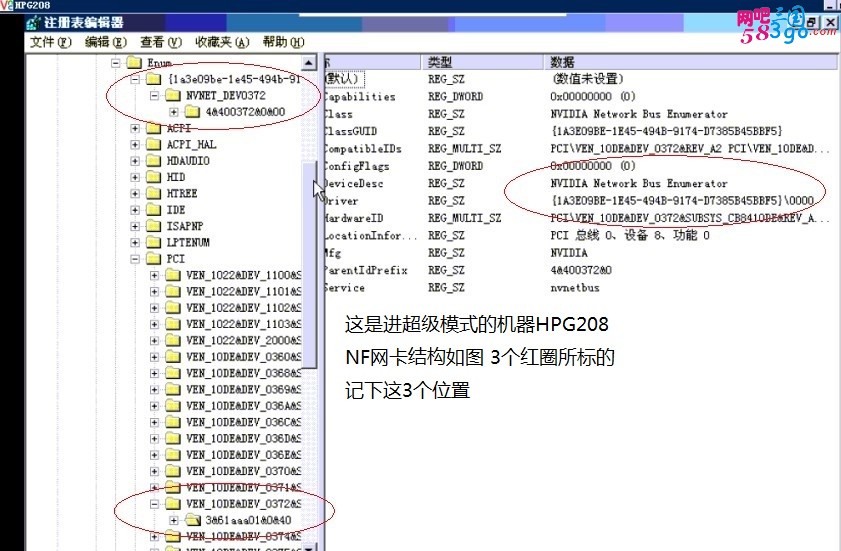The height and width of the screenshot is (551, 841).
Task: Select the VEN_10DE&DEV_0368 folder icon
Action: pyautogui.click(x=173, y=373)
